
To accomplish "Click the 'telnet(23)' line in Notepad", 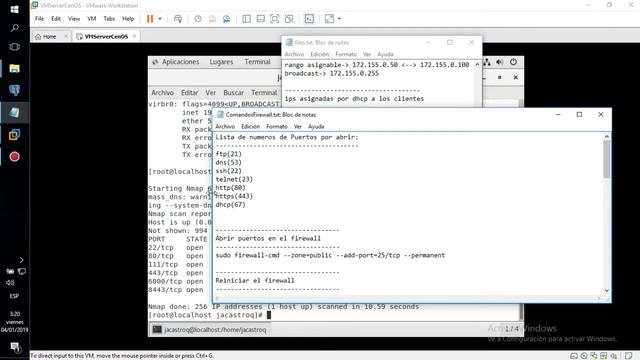I will (x=234, y=179).
